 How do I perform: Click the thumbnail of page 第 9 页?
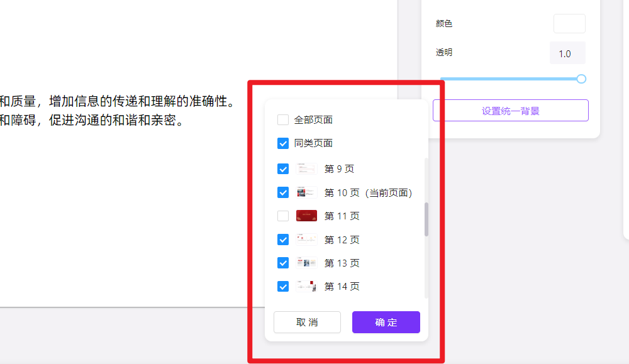click(306, 168)
